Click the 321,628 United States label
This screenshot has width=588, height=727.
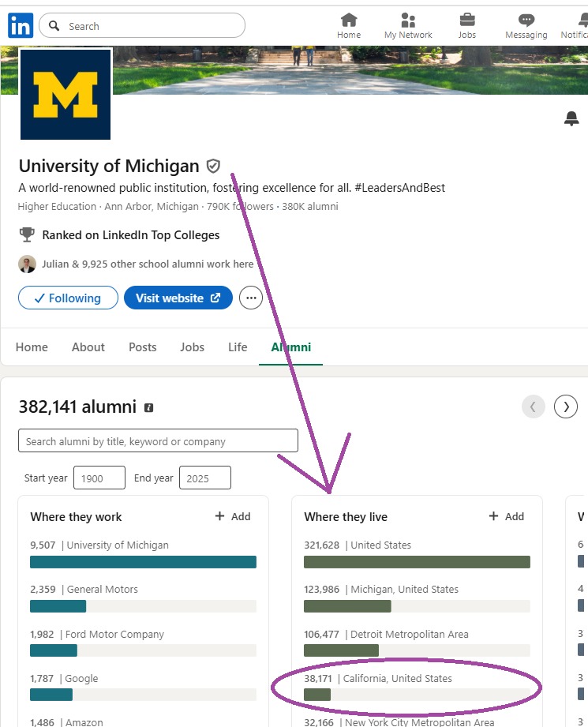358,545
